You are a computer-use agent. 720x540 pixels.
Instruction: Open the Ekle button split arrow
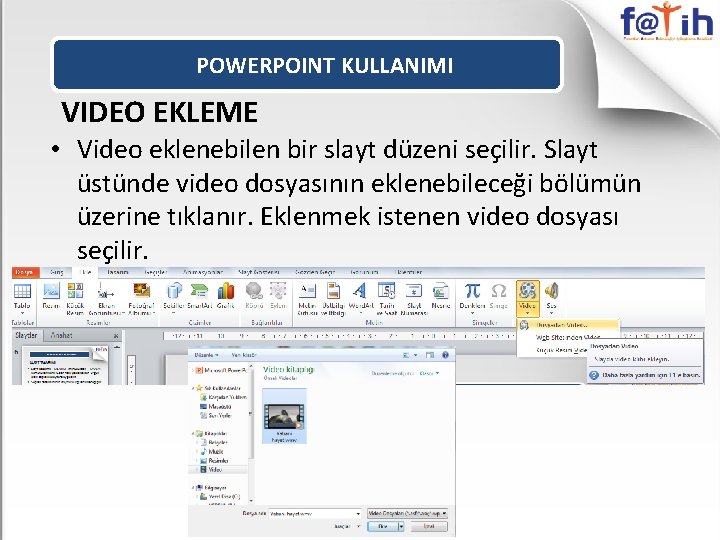click(401, 527)
